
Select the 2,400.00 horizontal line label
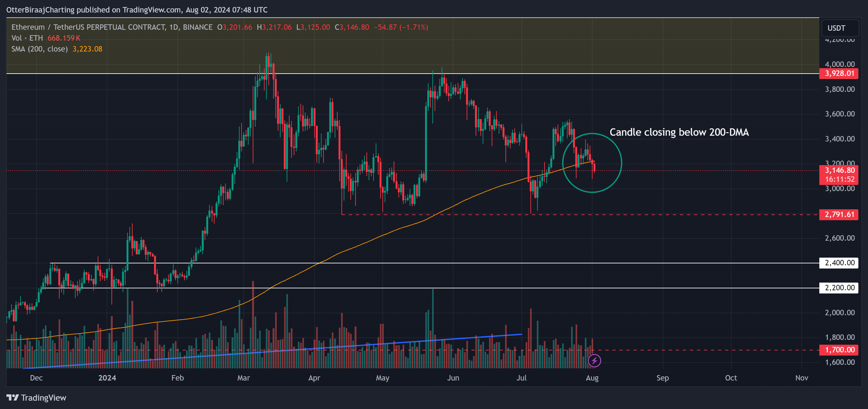click(x=839, y=262)
